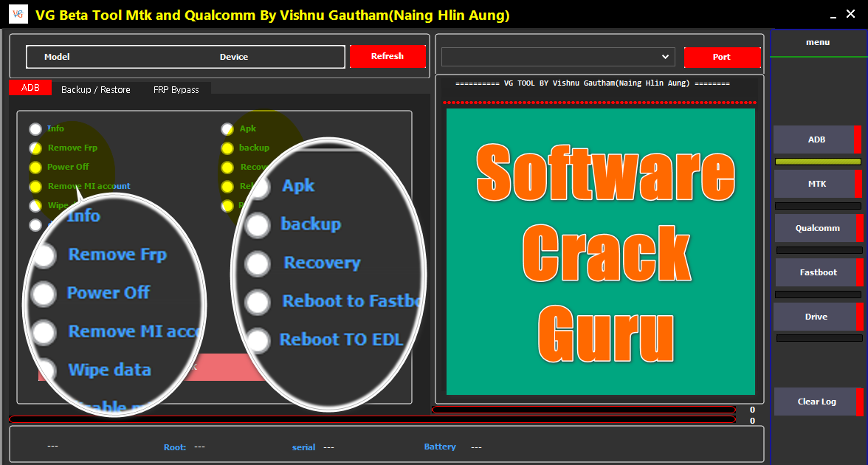Select the ADB tab

click(x=30, y=87)
